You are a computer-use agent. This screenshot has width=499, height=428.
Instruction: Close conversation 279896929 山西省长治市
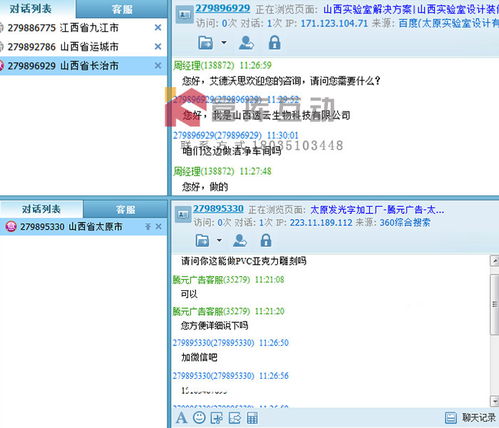[x=158, y=66]
